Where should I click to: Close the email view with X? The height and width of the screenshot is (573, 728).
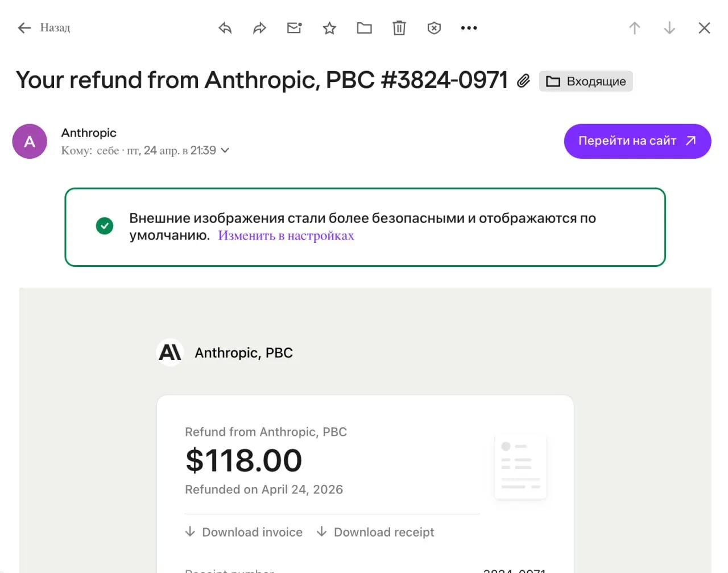(704, 28)
